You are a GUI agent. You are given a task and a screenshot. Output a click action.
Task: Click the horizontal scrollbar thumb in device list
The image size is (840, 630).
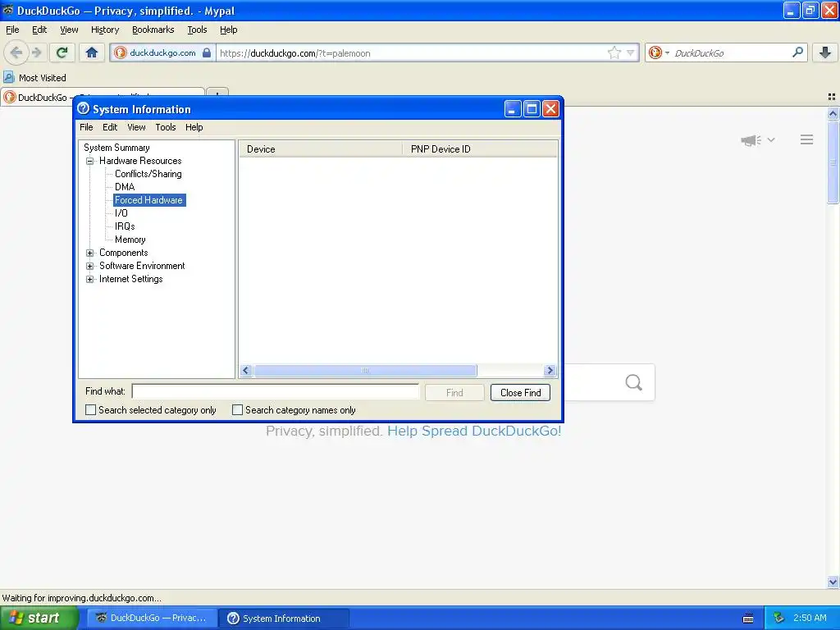tap(365, 370)
